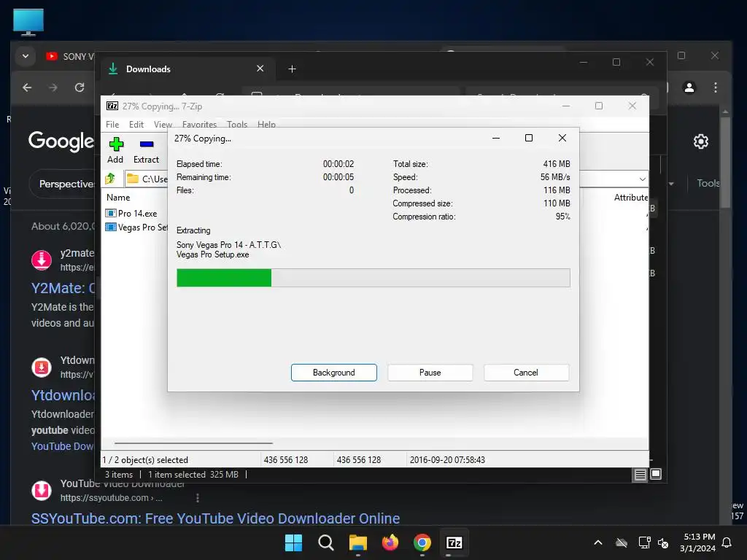The height and width of the screenshot is (560, 747).
Task: Open Chrome three-dot menu
Action: 716,87
